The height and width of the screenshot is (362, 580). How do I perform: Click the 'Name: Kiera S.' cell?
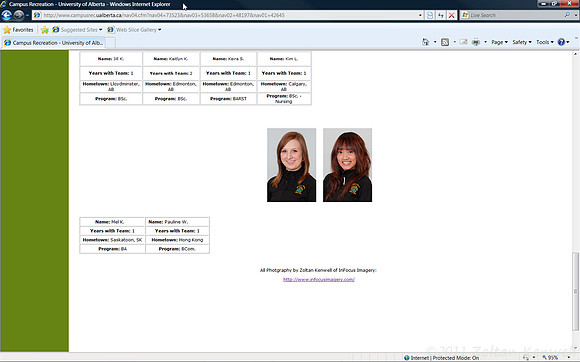228,59
